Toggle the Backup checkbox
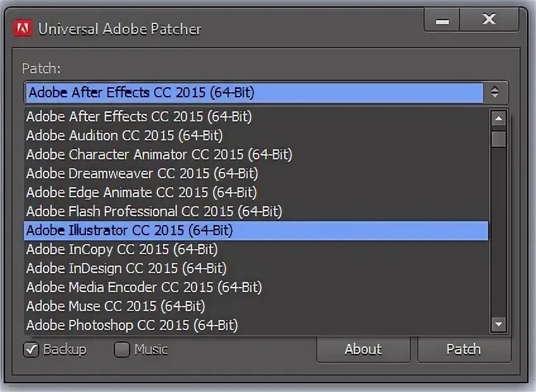This screenshot has height=392, width=536. click(31, 350)
